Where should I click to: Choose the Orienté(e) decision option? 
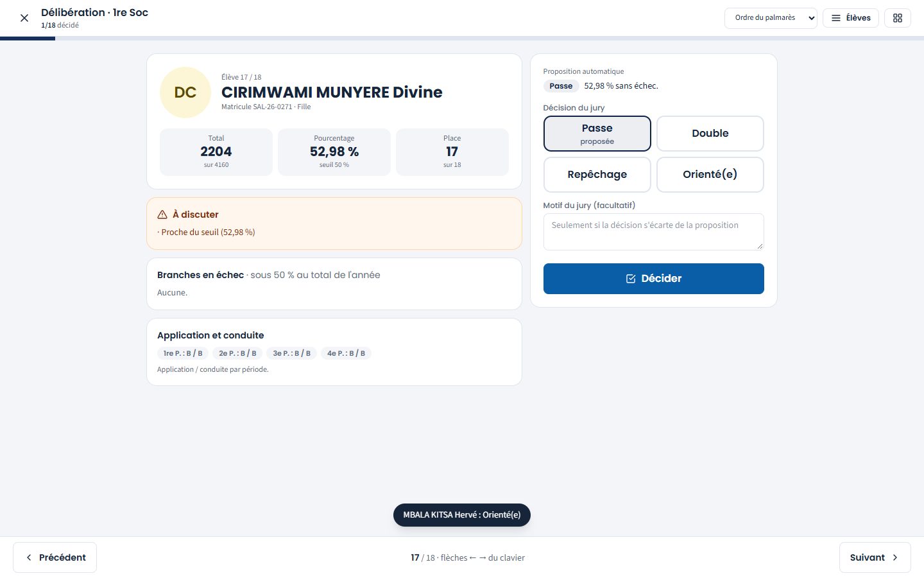710,175
